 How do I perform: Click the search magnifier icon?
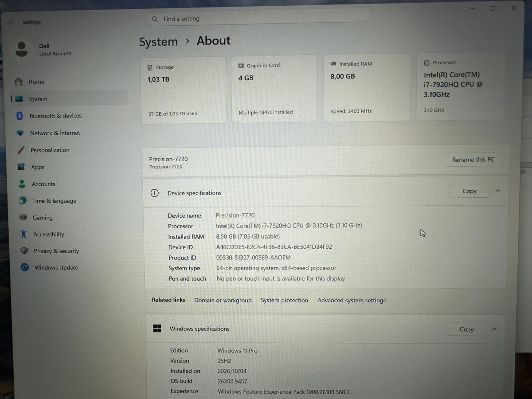[155, 19]
